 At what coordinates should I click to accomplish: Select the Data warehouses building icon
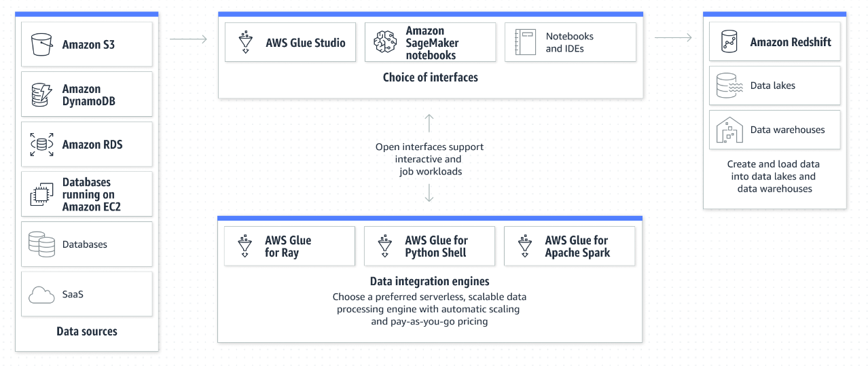tap(729, 130)
